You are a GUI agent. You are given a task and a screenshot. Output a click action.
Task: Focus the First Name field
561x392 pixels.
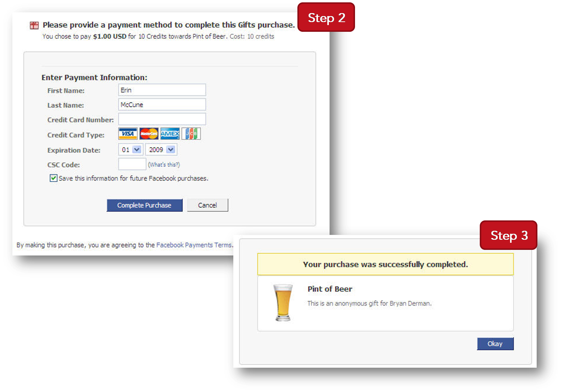tap(162, 90)
